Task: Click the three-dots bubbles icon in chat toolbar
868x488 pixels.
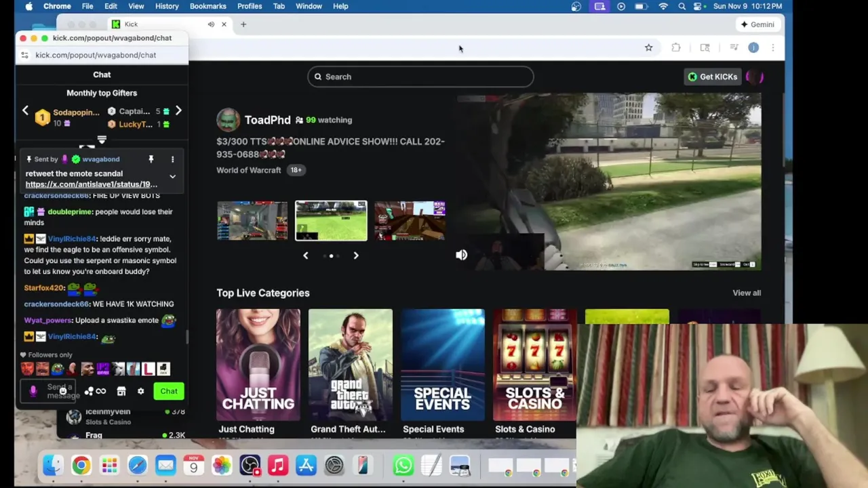Action: tap(89, 391)
